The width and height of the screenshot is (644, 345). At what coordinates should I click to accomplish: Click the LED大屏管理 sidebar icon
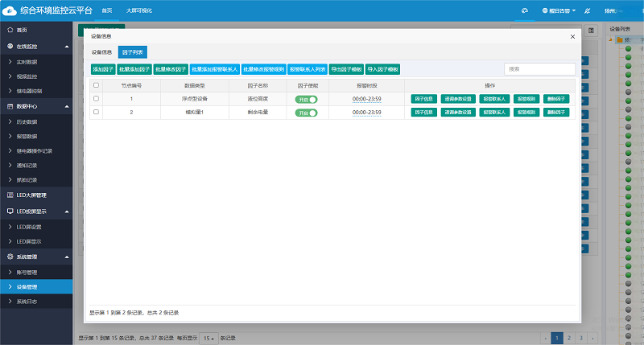[x=9, y=195]
